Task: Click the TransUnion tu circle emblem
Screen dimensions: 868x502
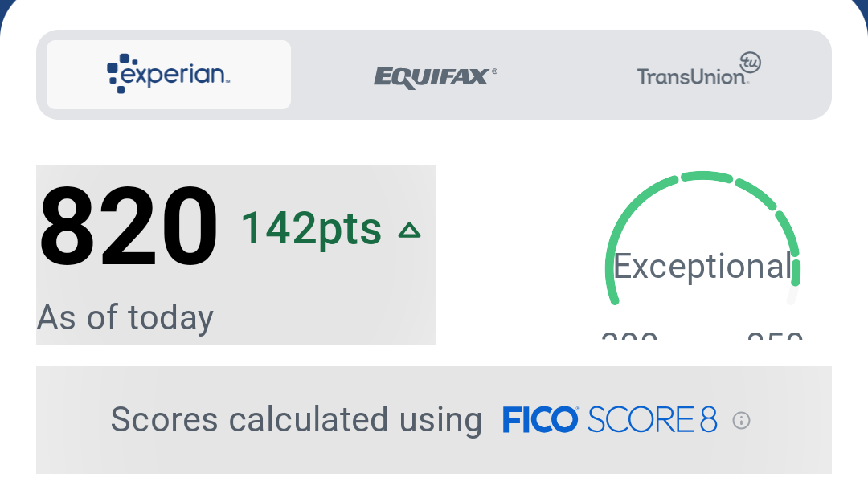Action: (x=750, y=62)
